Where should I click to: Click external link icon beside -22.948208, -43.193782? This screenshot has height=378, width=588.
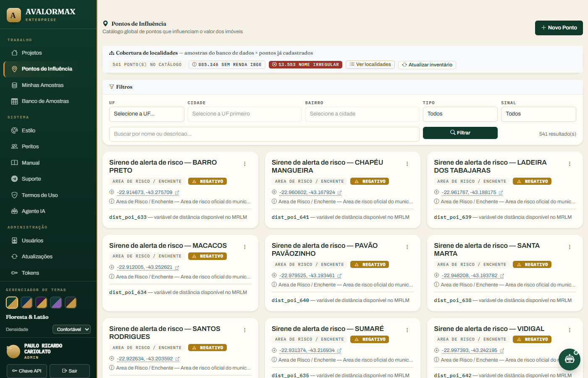[502, 276]
